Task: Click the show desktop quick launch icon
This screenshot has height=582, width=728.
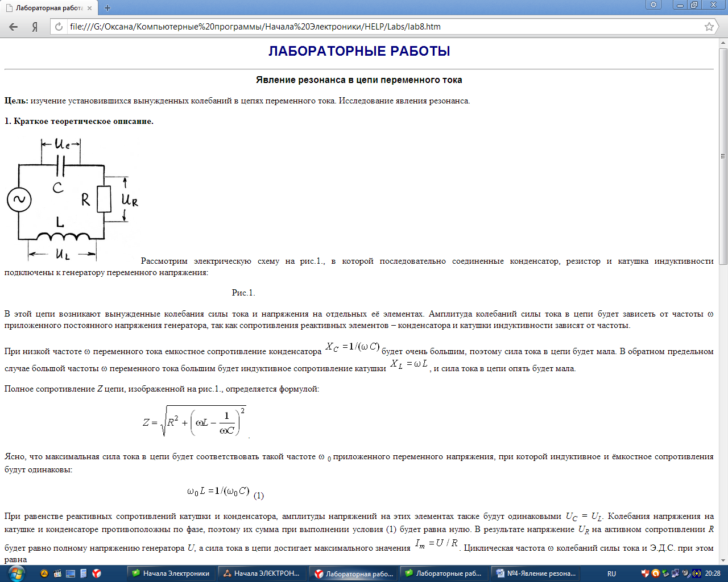Action: coord(71,573)
